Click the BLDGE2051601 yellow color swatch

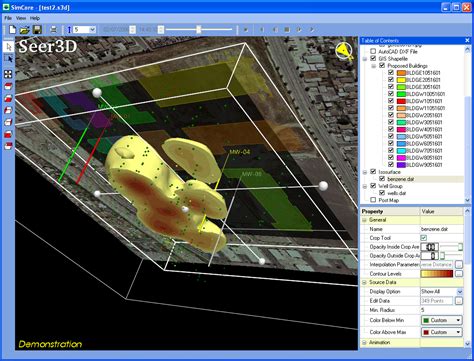coord(401,80)
